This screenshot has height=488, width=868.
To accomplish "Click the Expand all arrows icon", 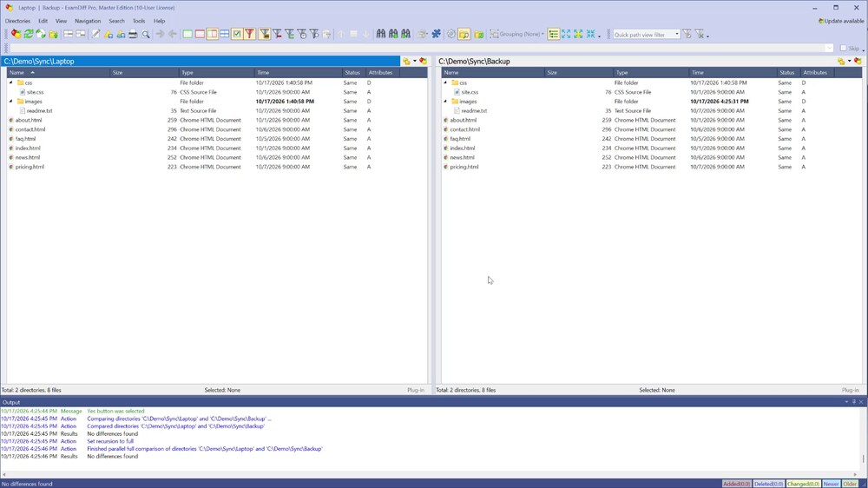I will tap(566, 35).
